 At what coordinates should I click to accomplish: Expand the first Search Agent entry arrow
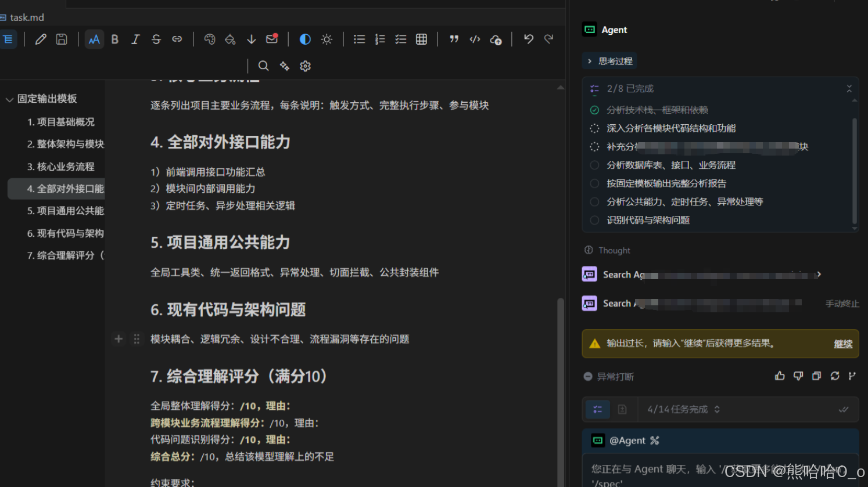point(819,275)
